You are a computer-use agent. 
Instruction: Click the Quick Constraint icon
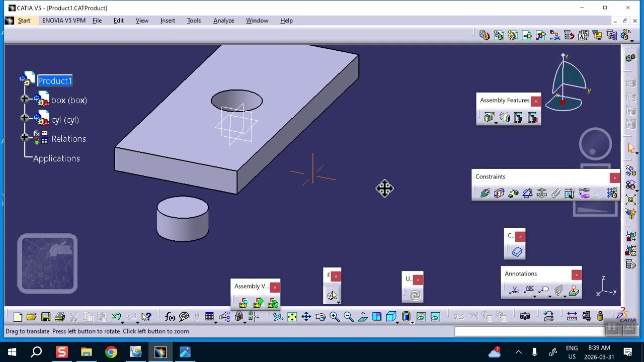[x=570, y=194]
